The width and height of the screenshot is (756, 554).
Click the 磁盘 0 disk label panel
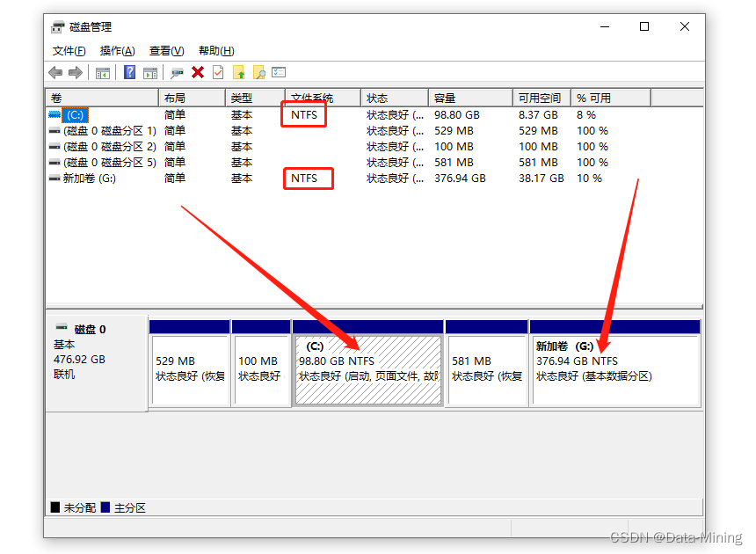pos(97,363)
